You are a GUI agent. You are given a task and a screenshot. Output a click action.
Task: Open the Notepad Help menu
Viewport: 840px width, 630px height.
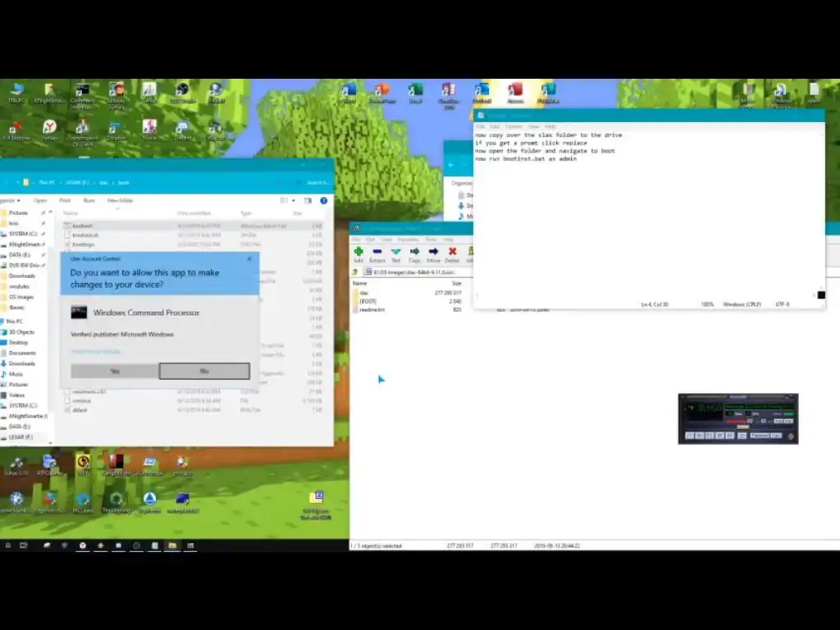pos(550,126)
